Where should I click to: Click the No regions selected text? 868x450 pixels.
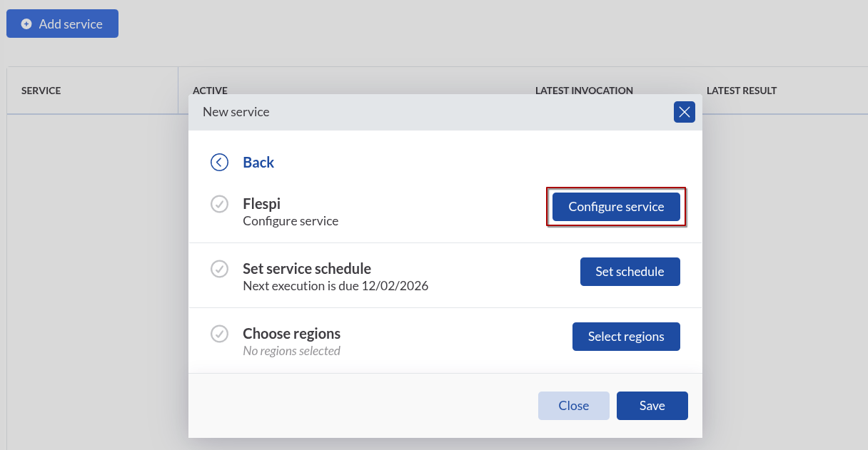pos(291,351)
